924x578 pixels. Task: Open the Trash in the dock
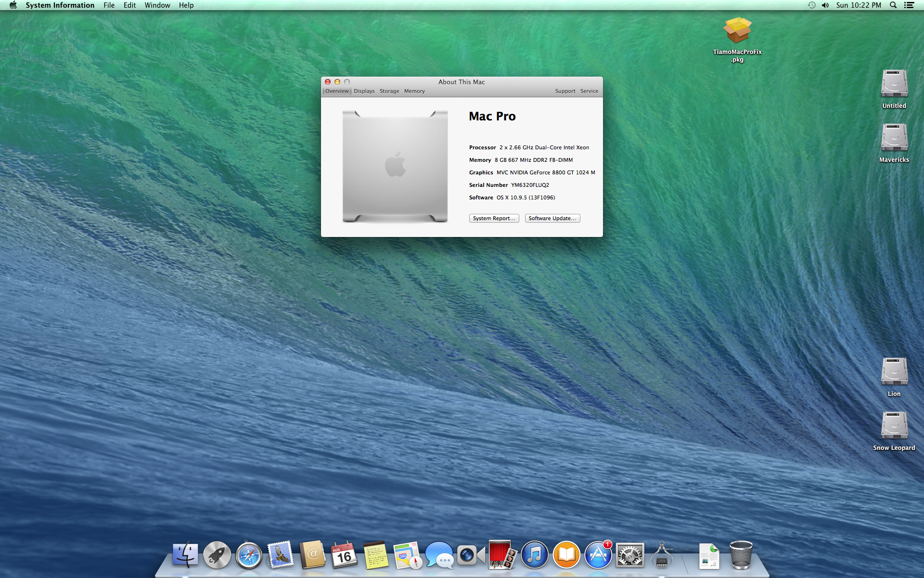click(741, 555)
